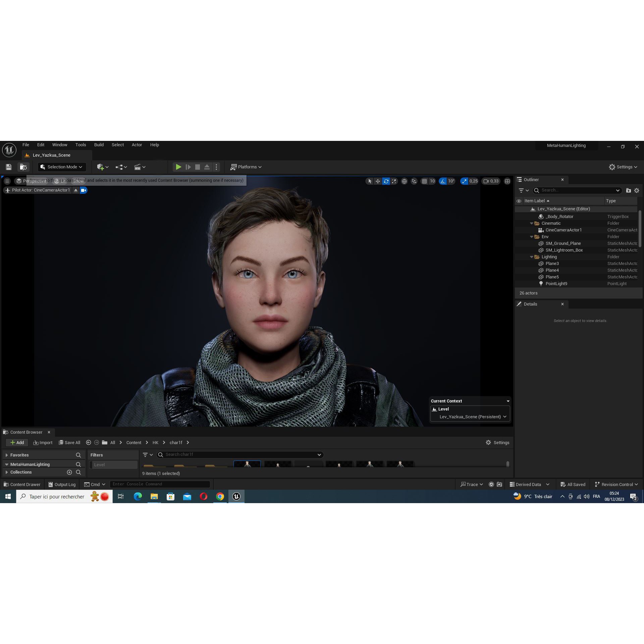Open the Selection Mode dropdown
The height and width of the screenshot is (644, 644).
click(62, 167)
